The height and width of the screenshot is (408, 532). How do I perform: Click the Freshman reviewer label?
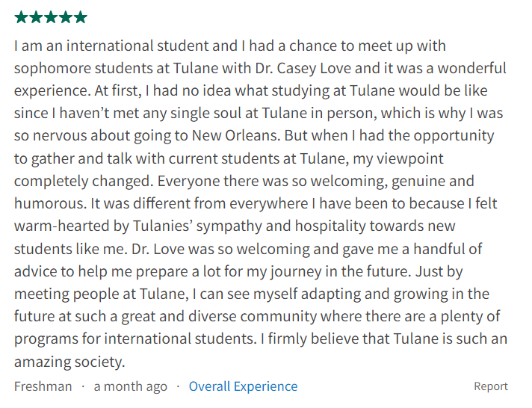(43, 386)
